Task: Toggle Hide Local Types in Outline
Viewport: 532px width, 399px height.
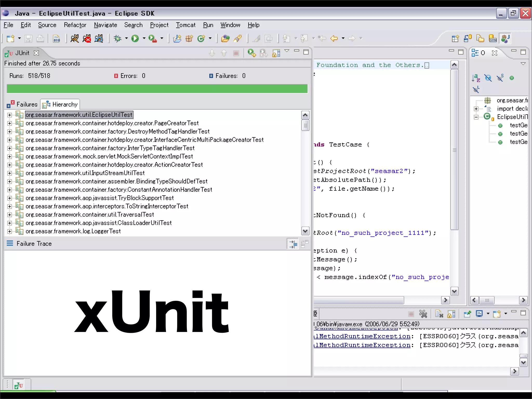Action: click(x=476, y=90)
